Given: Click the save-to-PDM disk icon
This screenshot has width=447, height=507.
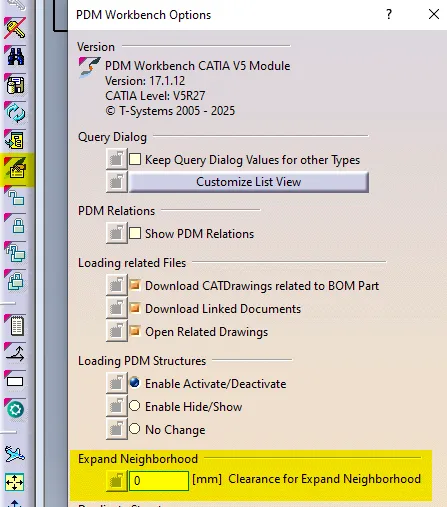Looking at the screenshot, I should click(x=15, y=84).
